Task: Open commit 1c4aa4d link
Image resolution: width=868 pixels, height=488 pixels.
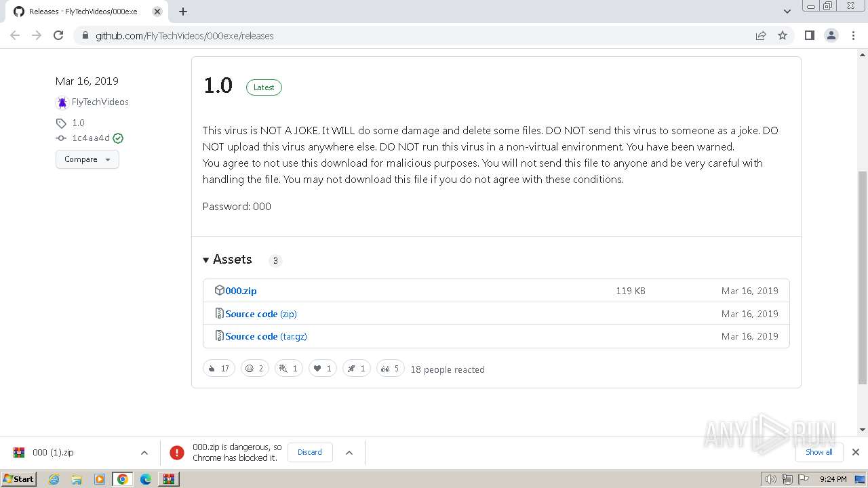Action: [91, 138]
